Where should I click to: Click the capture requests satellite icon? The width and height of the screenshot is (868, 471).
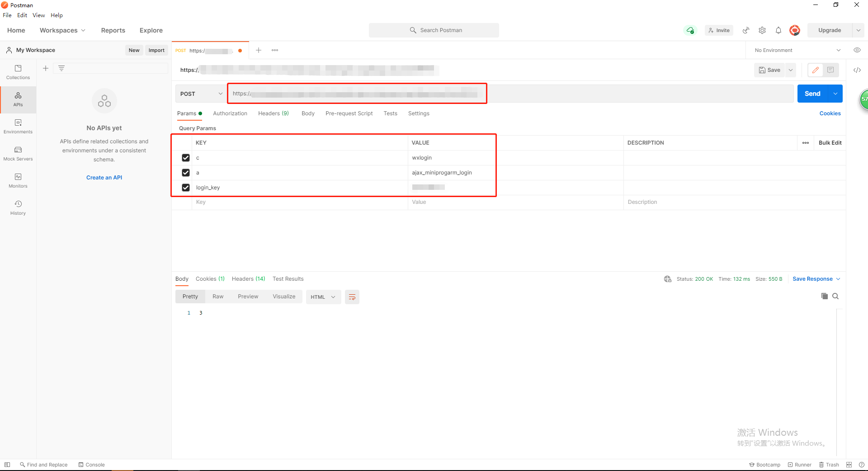(746, 30)
